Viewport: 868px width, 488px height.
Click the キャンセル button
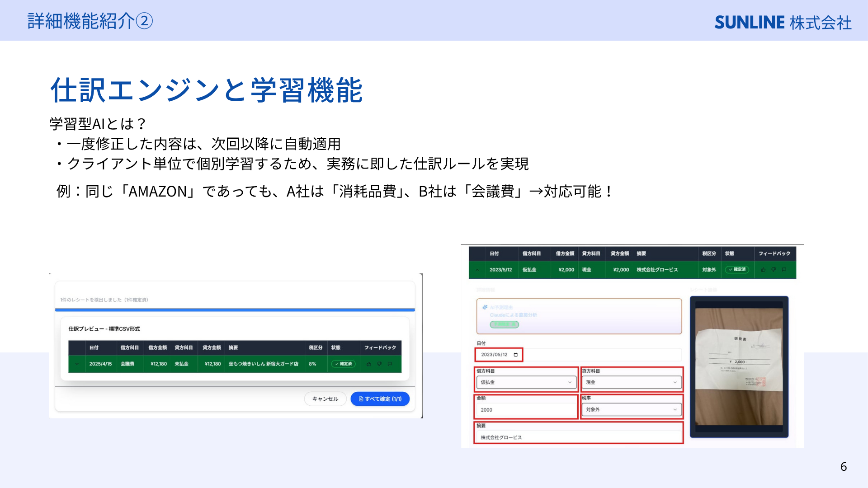point(325,399)
